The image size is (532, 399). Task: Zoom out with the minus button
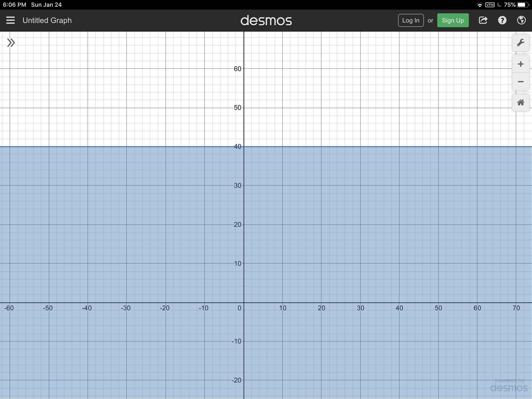521,82
